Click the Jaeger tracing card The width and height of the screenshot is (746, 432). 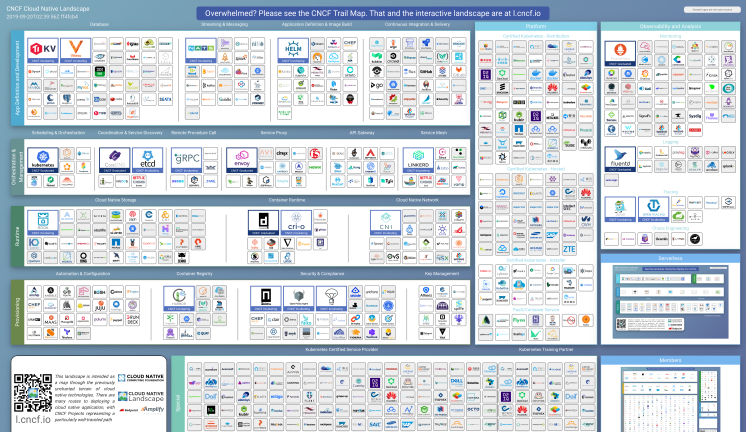tap(620, 209)
